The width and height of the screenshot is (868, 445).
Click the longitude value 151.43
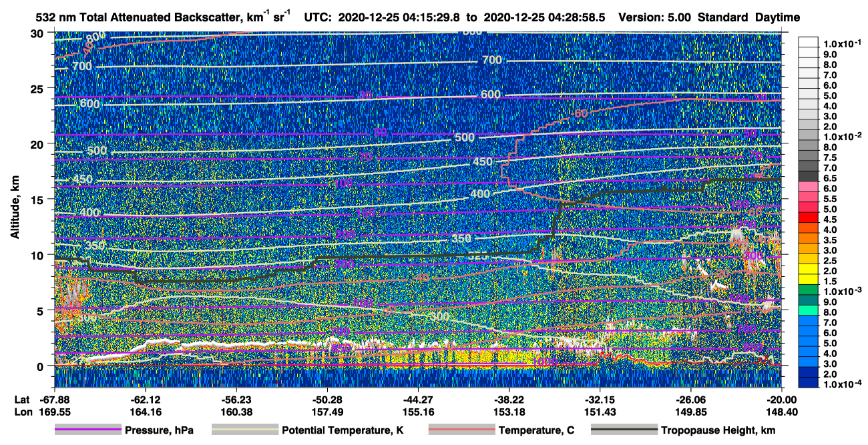(x=600, y=412)
